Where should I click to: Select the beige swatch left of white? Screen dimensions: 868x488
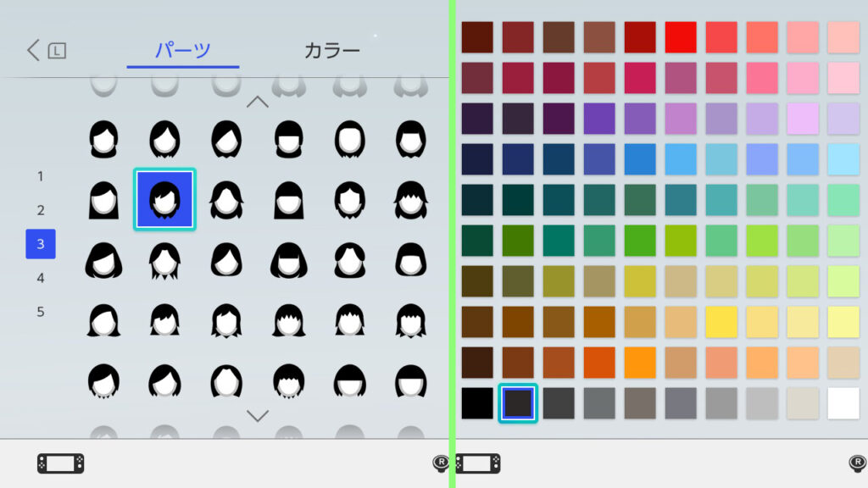click(803, 403)
